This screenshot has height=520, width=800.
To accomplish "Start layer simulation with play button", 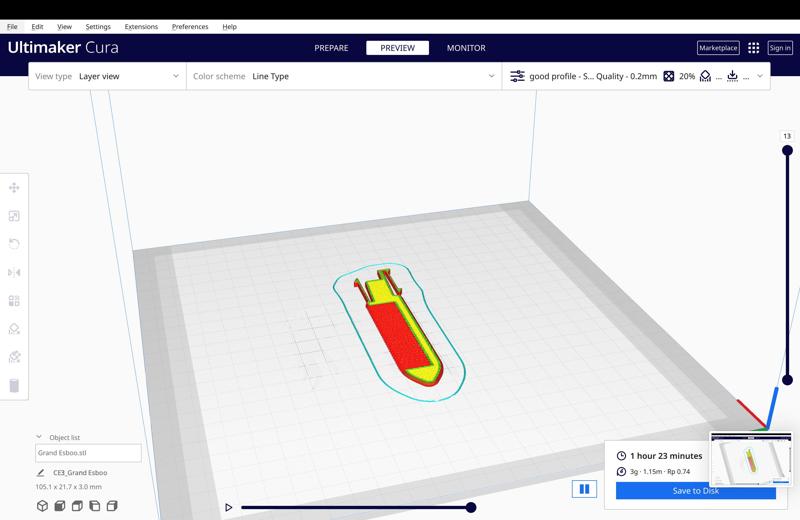I will pos(229,507).
